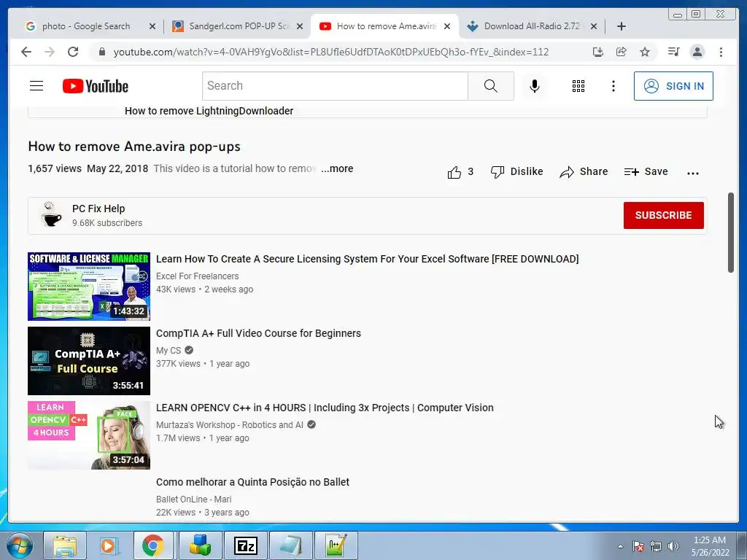Click the taskbar clock showing 1:25 AM
747x560 pixels.
click(x=710, y=546)
